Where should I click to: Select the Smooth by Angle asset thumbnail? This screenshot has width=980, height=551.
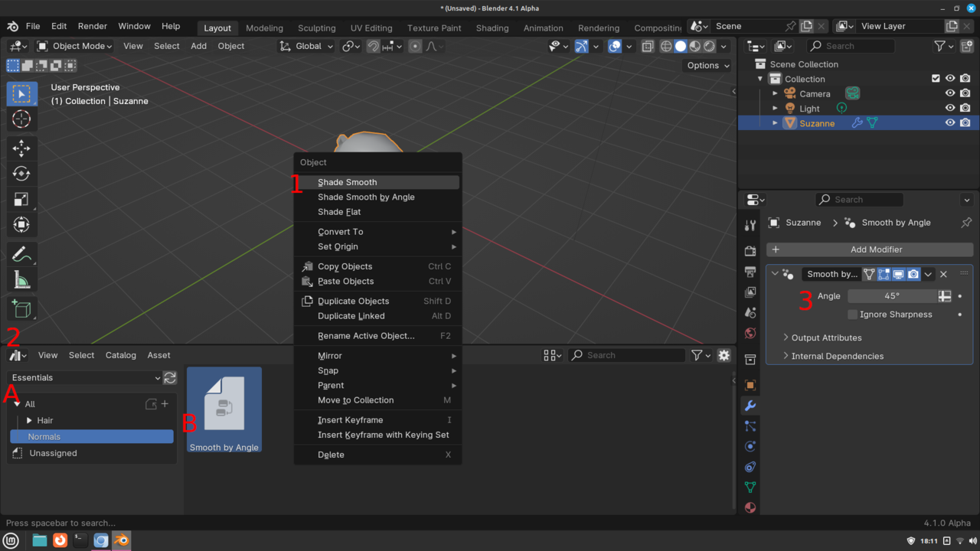click(224, 409)
